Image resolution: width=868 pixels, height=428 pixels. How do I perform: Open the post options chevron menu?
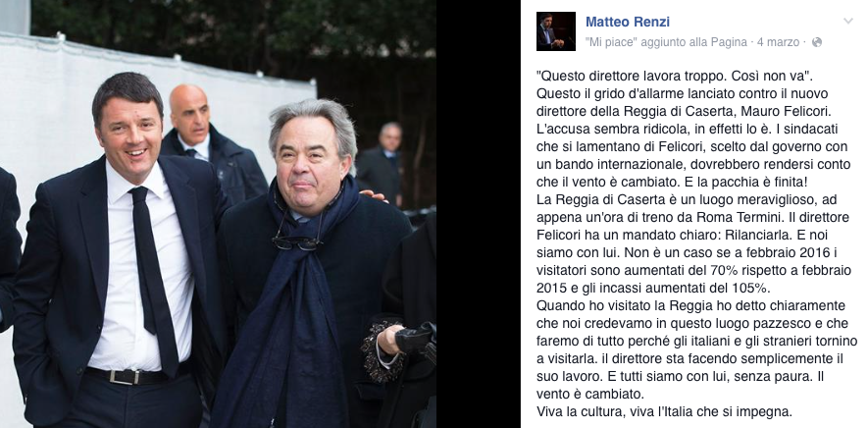(x=847, y=22)
